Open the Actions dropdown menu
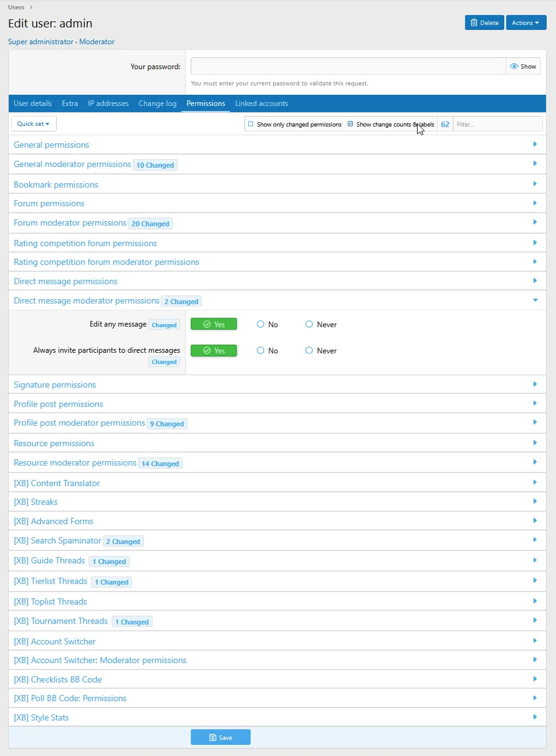 tap(526, 22)
